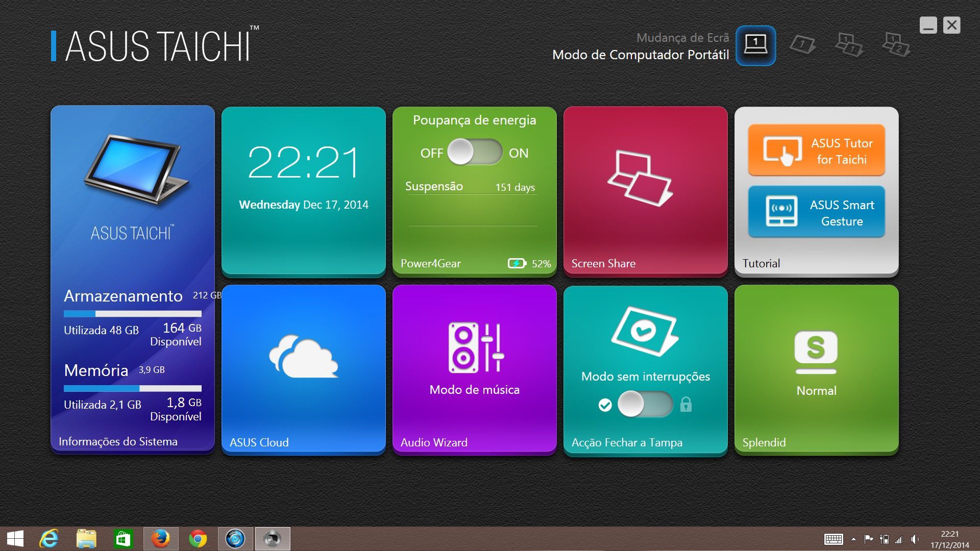The width and height of the screenshot is (980, 551).
Task: Launch Internet Explorer from taskbar
Action: (x=49, y=539)
